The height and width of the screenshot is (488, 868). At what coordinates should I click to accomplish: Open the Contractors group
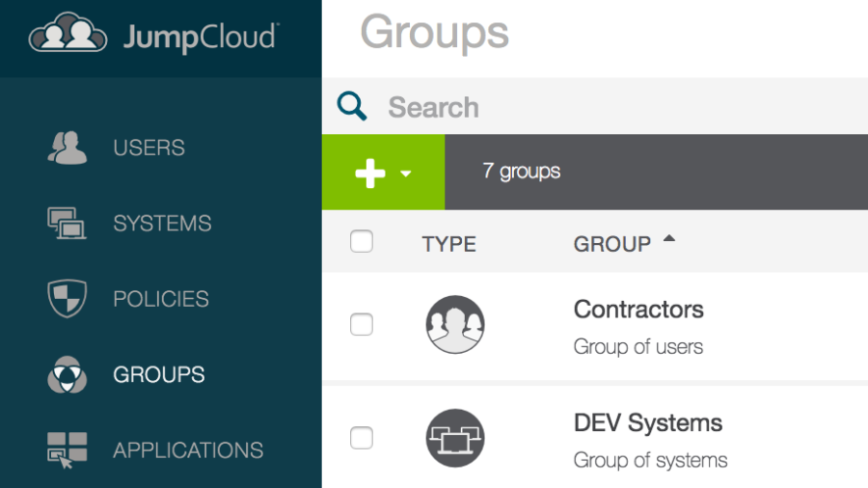pyautogui.click(x=638, y=310)
